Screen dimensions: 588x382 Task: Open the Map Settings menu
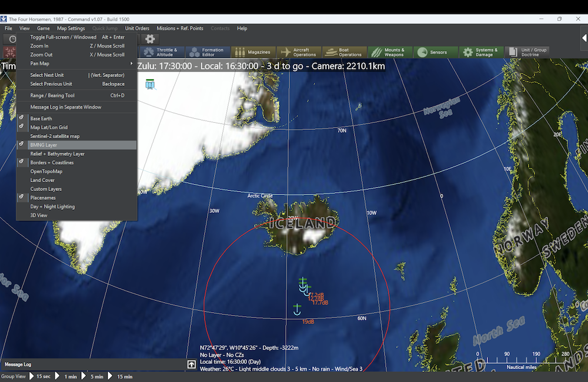tap(71, 28)
